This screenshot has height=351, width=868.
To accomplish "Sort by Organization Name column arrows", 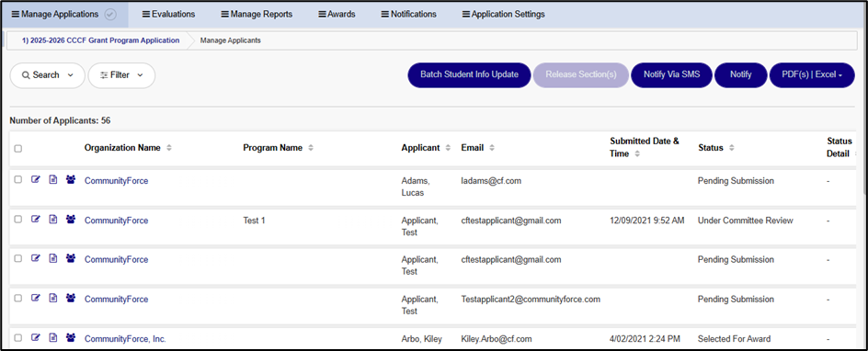I will 169,148.
